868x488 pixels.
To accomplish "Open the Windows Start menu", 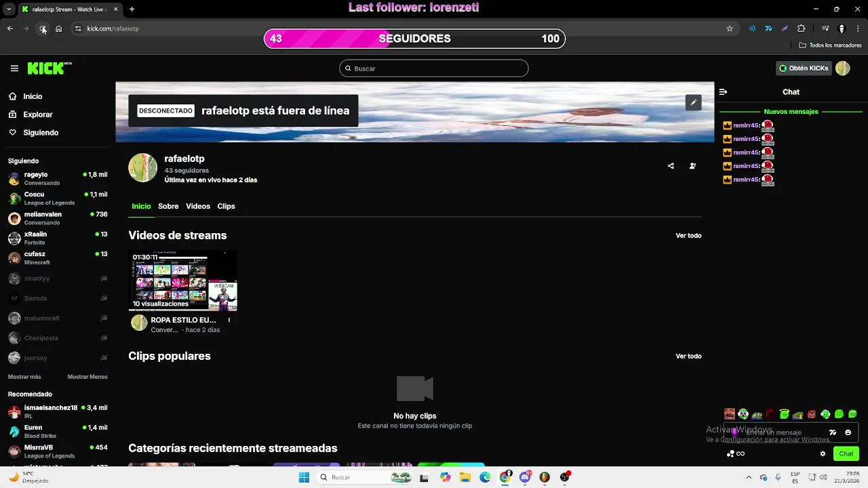I will click(x=304, y=477).
